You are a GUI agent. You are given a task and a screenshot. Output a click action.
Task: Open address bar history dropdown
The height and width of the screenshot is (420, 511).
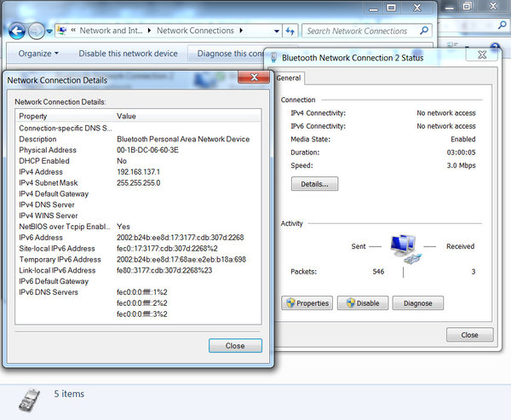tap(276, 31)
